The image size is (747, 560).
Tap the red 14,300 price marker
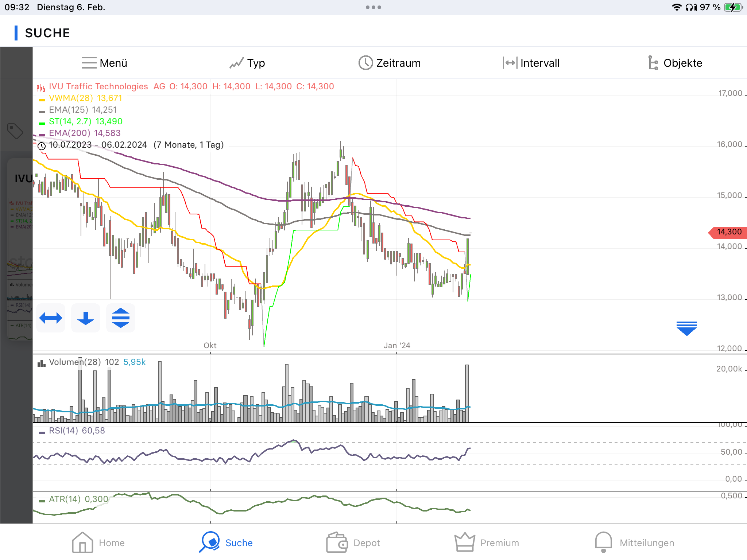(728, 232)
